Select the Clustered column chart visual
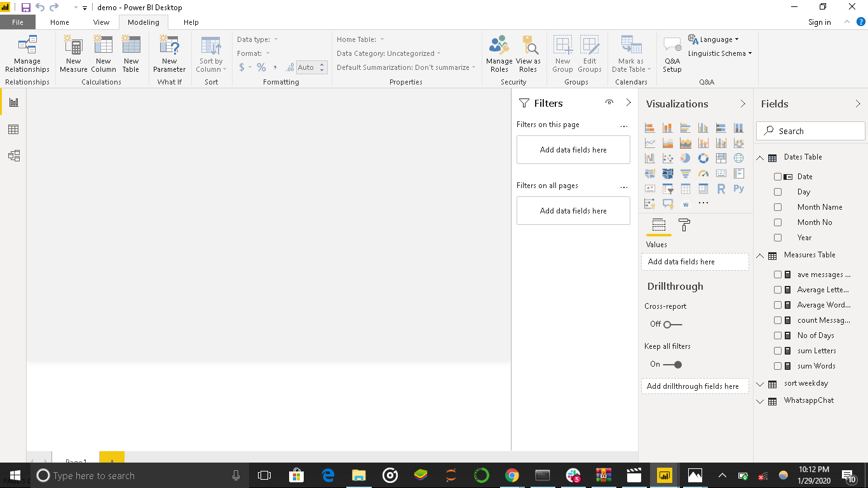Image resolution: width=868 pixels, height=488 pixels. click(703, 128)
